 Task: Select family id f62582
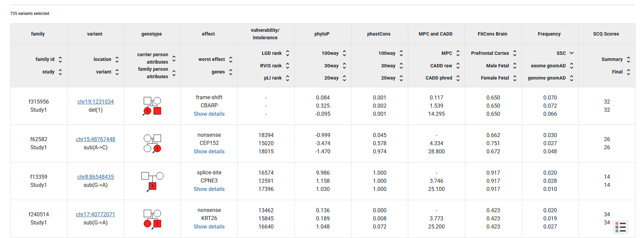[39, 139]
